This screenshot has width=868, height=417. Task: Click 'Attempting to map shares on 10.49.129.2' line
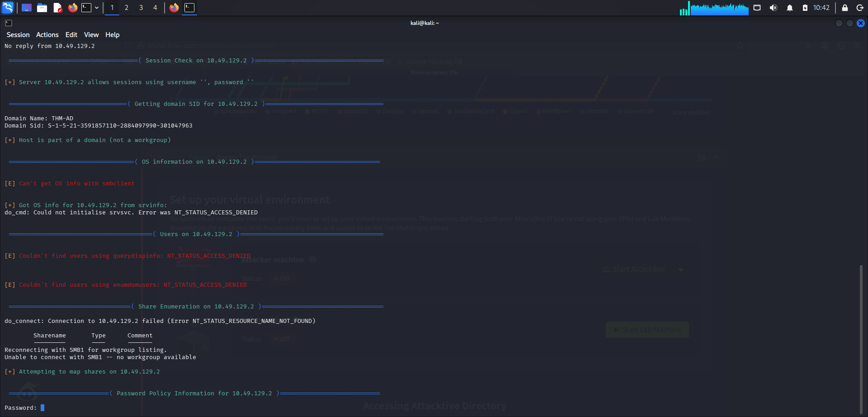pyautogui.click(x=82, y=372)
